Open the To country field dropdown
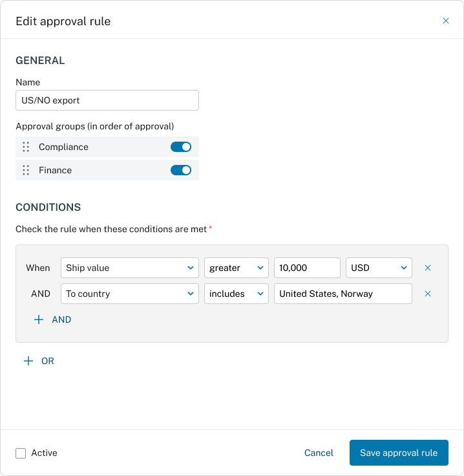 (x=130, y=294)
